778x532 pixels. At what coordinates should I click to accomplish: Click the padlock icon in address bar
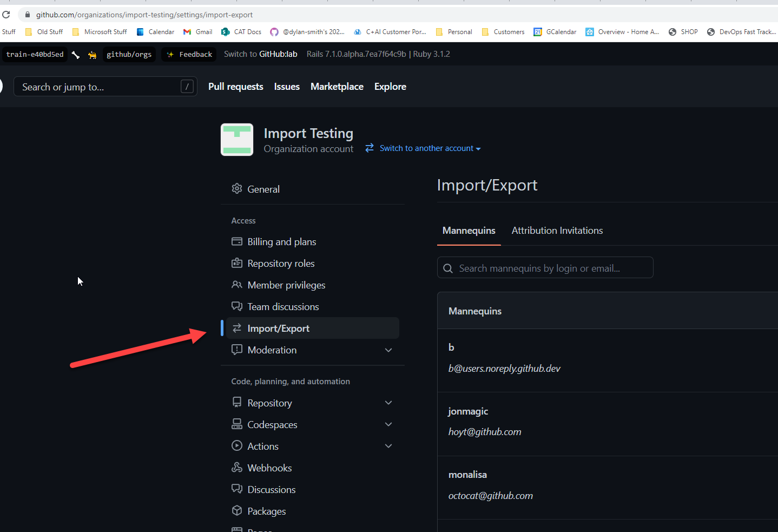28,15
